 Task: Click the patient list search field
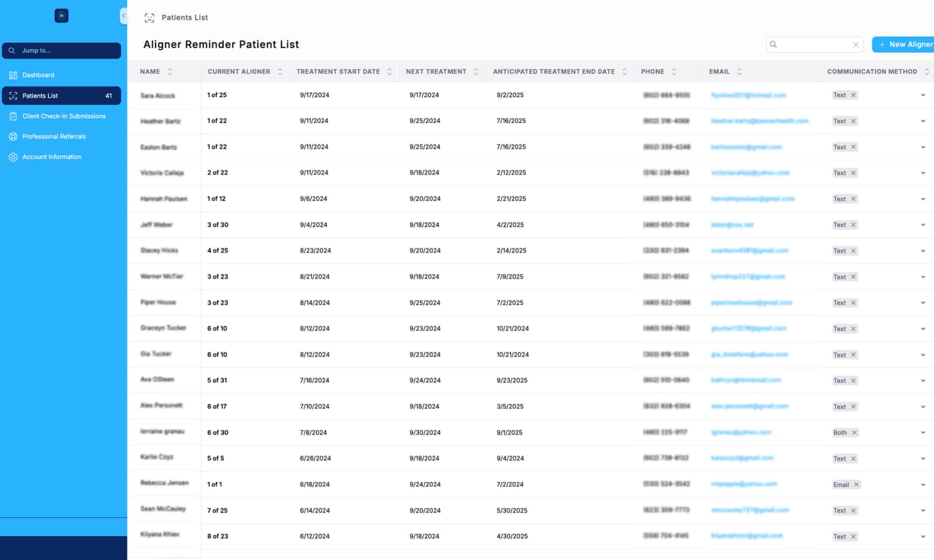pos(814,45)
